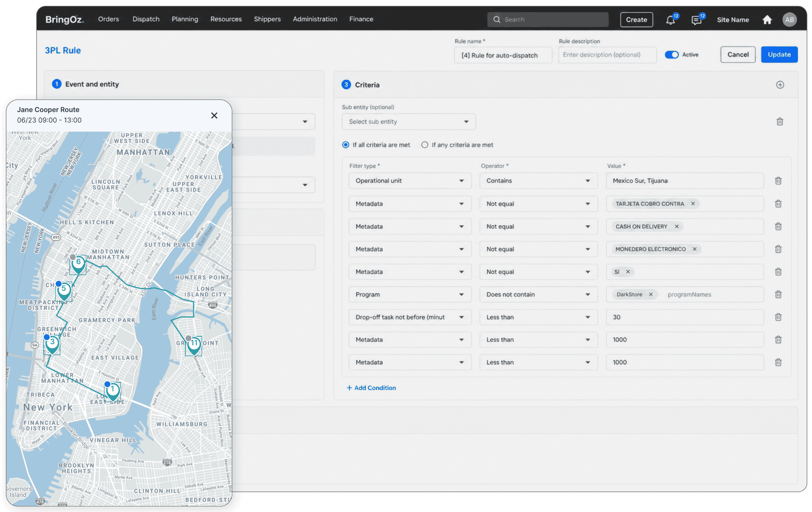Toggle the Active rule switch

[x=672, y=55]
